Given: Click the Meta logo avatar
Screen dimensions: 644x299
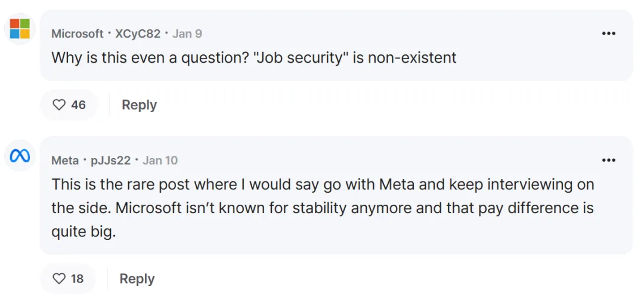Looking at the screenshot, I should [x=20, y=155].
